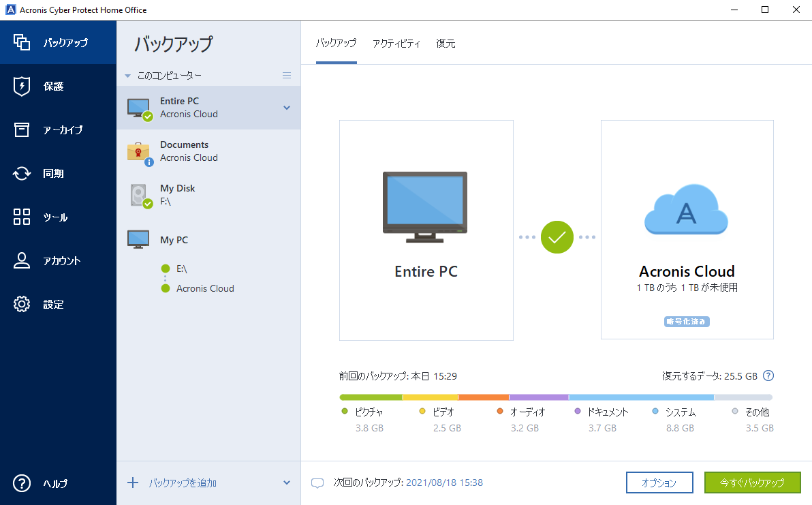Open the backup list menu (hamburger icon)
This screenshot has width=812, height=505.
coord(287,75)
